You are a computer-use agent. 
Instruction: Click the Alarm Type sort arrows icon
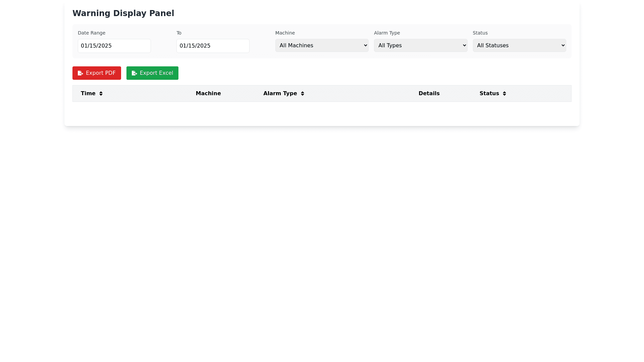(x=302, y=94)
